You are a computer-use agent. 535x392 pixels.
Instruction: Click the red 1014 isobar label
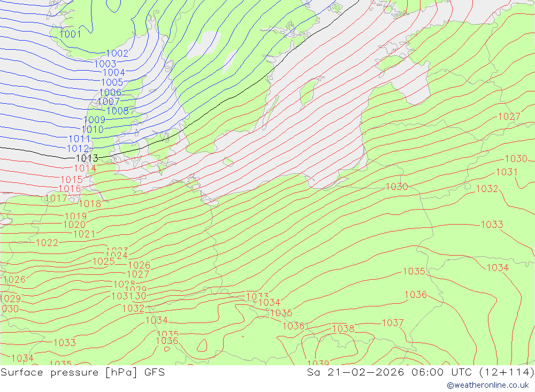(85, 168)
